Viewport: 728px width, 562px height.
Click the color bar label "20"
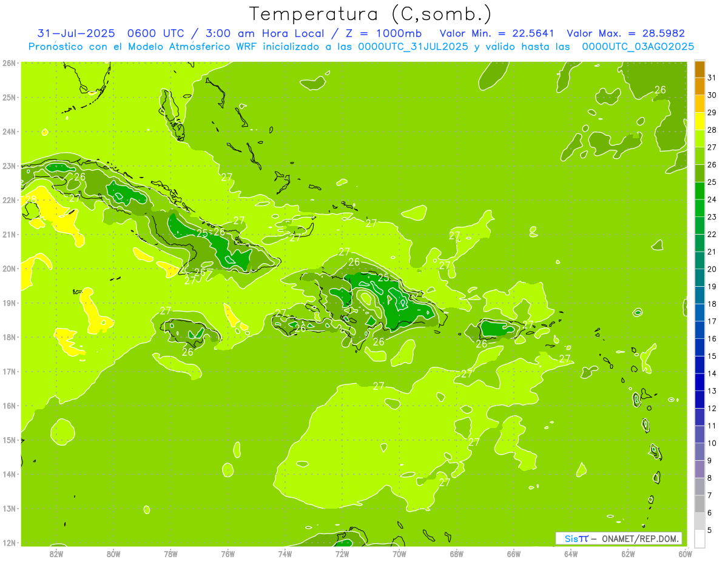(x=712, y=269)
